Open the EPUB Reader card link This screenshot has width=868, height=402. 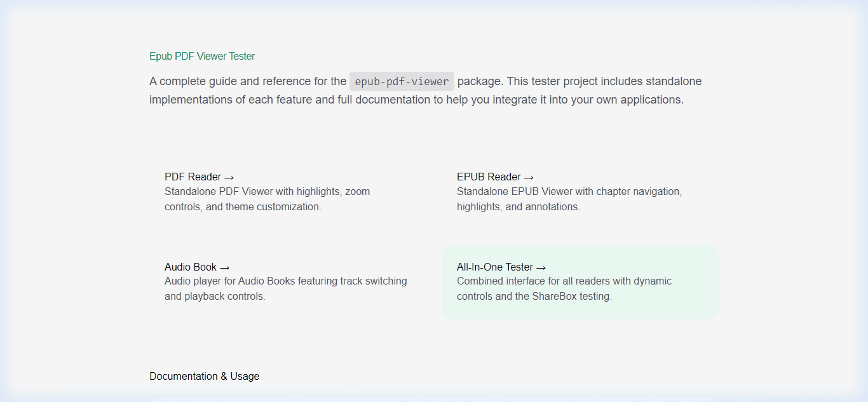[580, 192]
